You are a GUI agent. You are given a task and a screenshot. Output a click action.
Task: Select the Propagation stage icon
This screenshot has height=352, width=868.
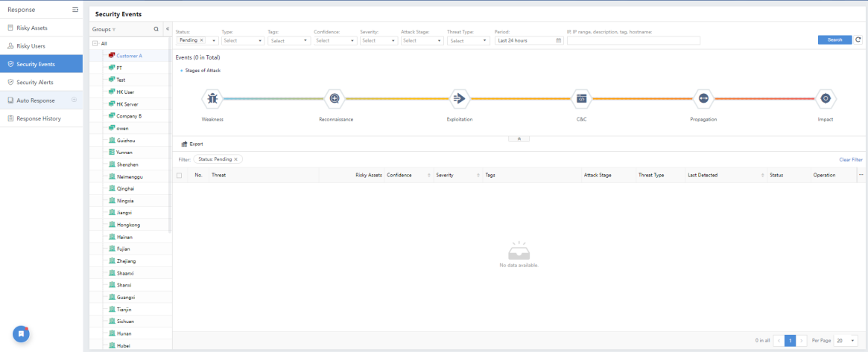(x=703, y=98)
